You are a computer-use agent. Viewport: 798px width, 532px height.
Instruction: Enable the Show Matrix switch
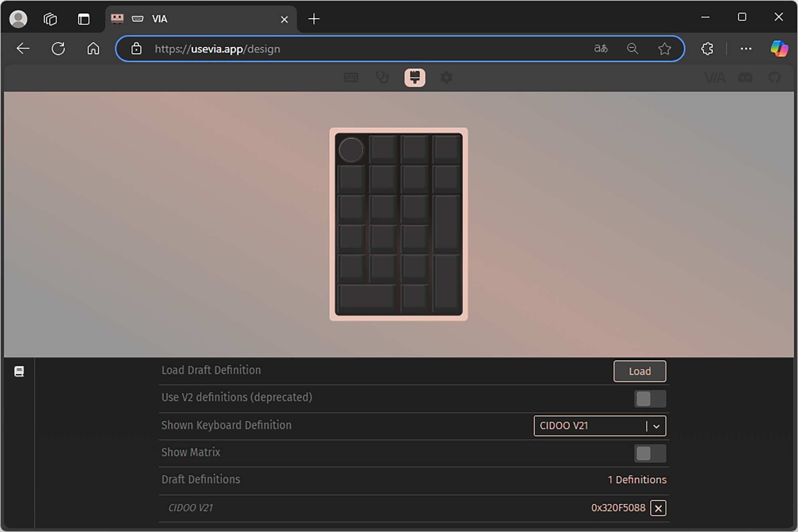coord(650,453)
